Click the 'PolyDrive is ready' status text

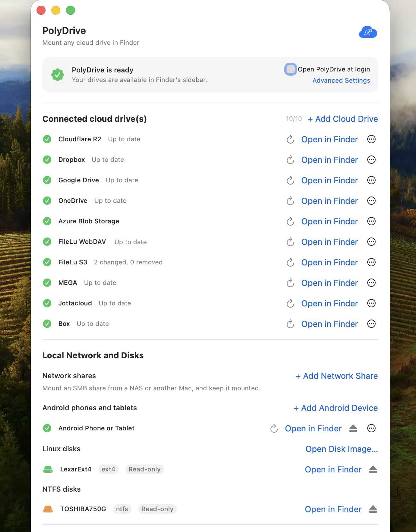tap(103, 70)
